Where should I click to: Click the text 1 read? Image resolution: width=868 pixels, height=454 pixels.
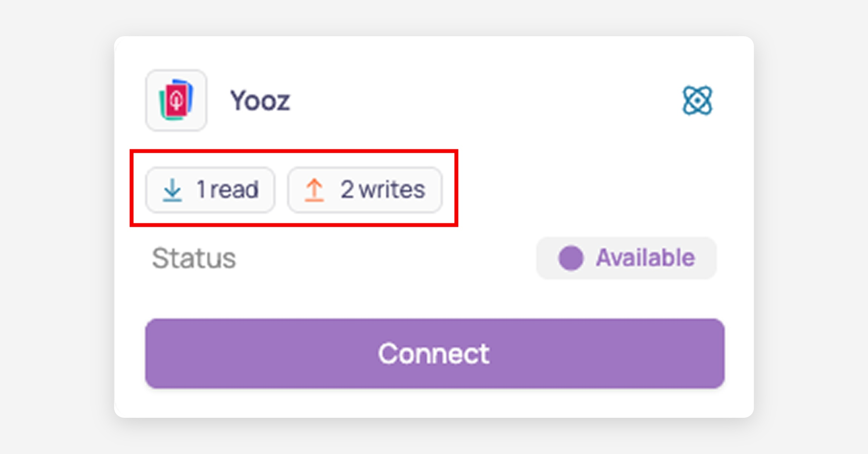click(227, 189)
